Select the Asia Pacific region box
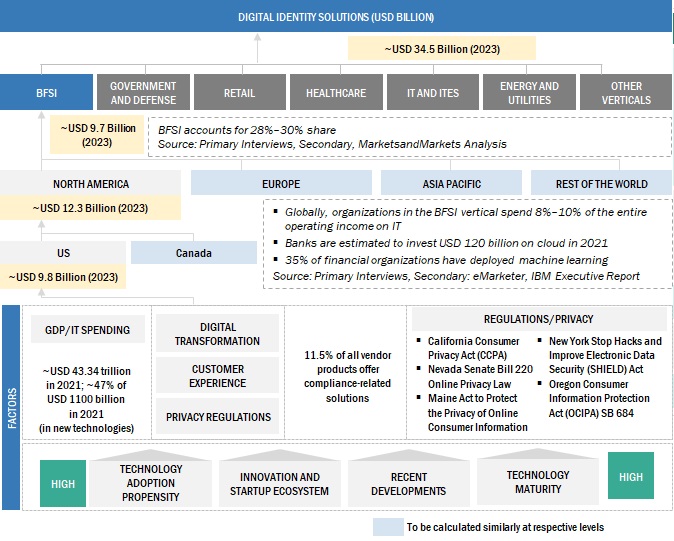Image resolution: width=674 pixels, height=541 pixels. [450, 184]
